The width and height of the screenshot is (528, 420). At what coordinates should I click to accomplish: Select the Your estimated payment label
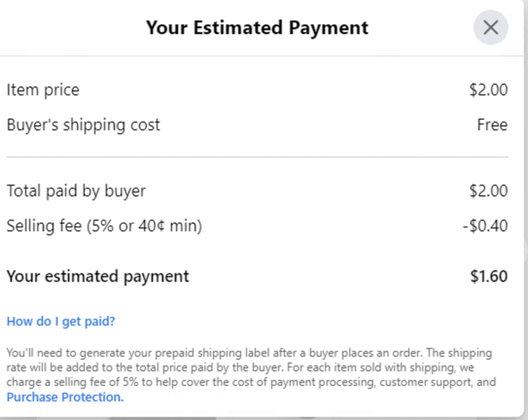coord(96,276)
